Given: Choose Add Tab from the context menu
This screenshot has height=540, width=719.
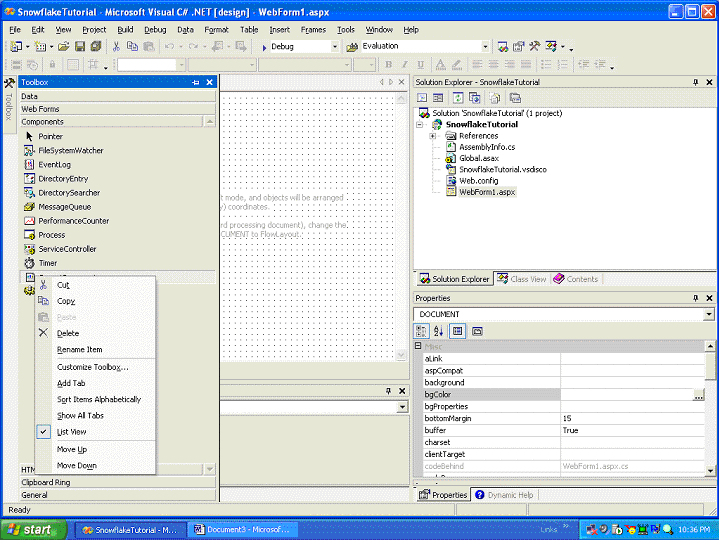Looking at the screenshot, I should pos(71,383).
